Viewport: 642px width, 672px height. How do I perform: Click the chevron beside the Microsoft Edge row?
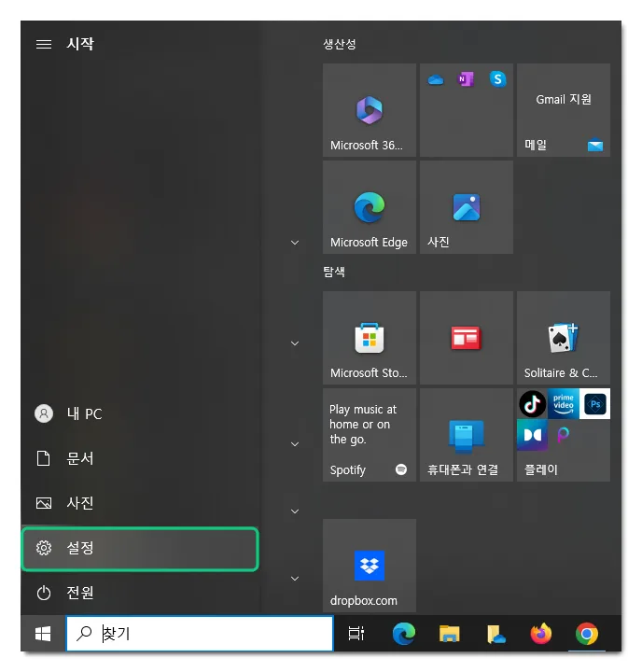point(295,243)
